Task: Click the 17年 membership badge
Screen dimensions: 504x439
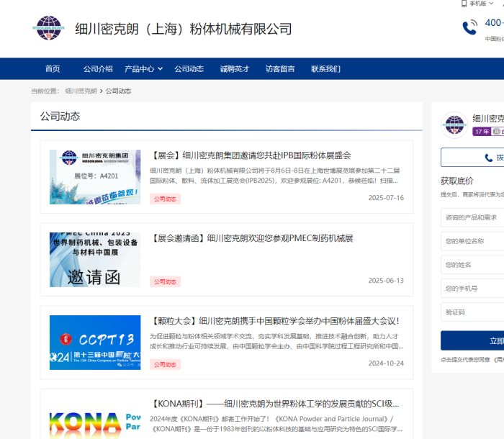Action: [482, 132]
